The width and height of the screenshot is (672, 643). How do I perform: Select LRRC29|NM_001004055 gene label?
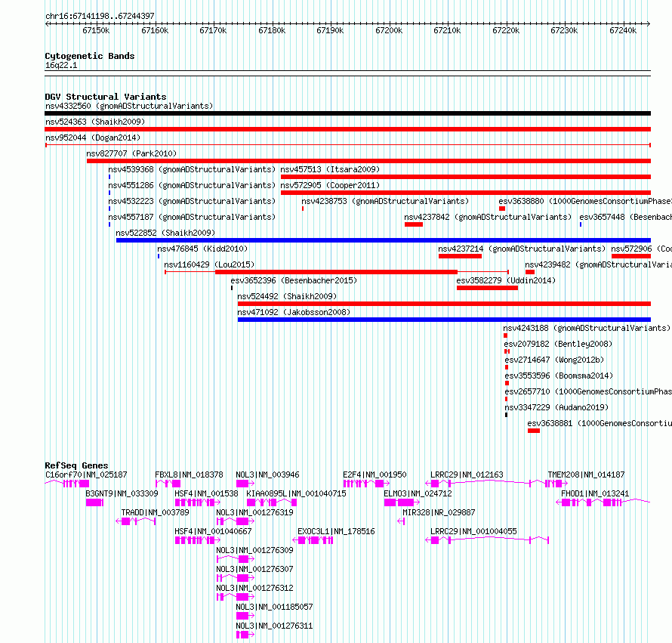473,531
